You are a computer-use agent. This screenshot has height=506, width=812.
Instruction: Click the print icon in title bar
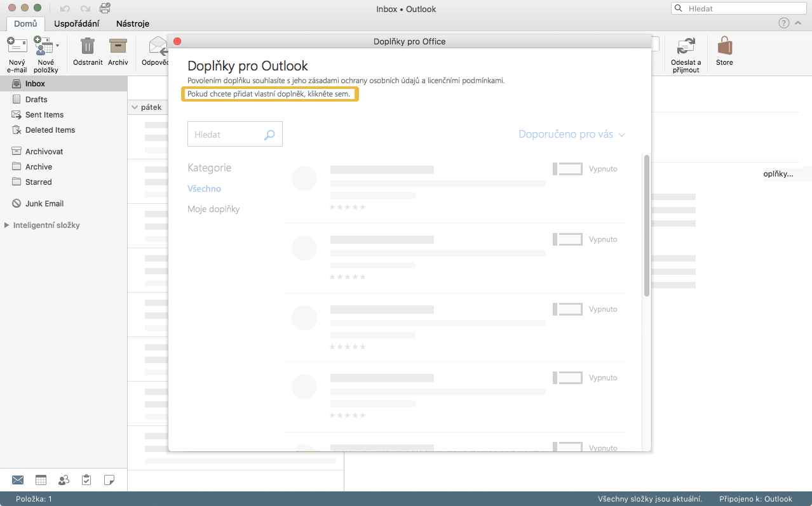coord(105,8)
